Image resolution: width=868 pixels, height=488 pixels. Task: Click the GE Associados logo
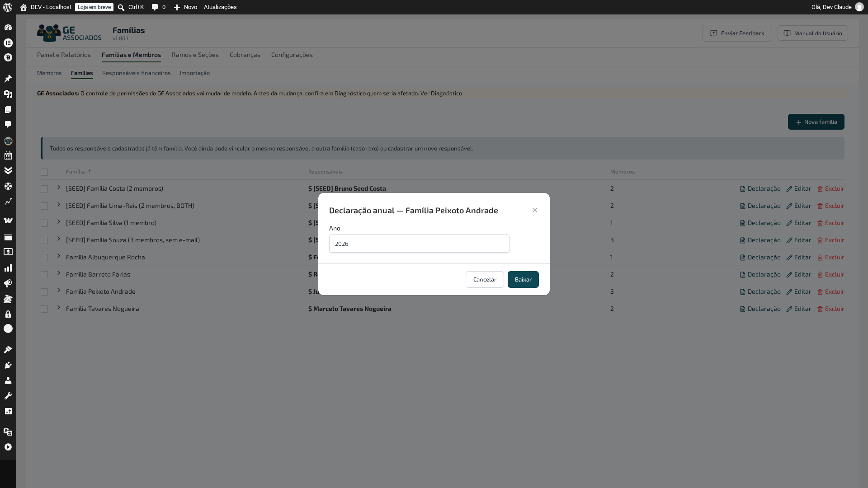click(x=69, y=33)
